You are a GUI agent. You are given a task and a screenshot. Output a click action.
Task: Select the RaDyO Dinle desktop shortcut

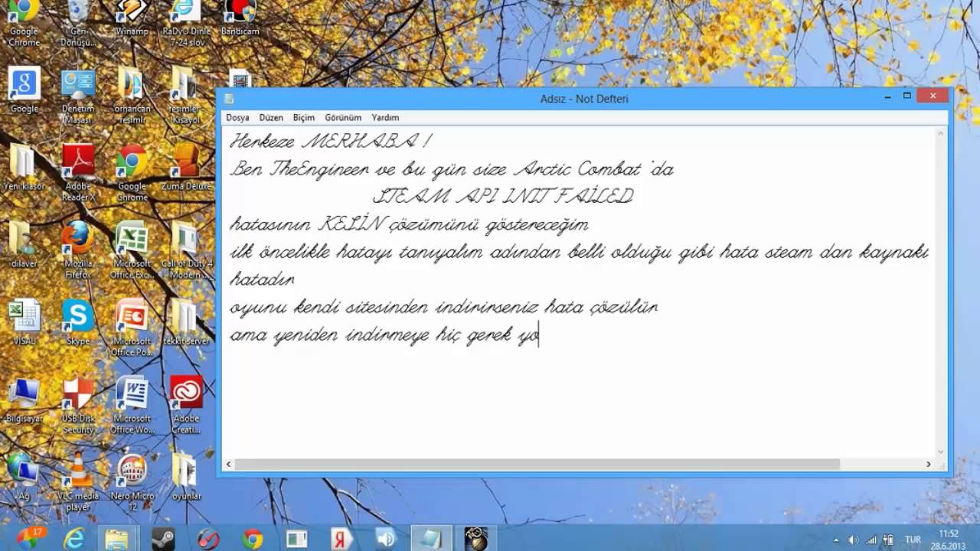click(185, 23)
